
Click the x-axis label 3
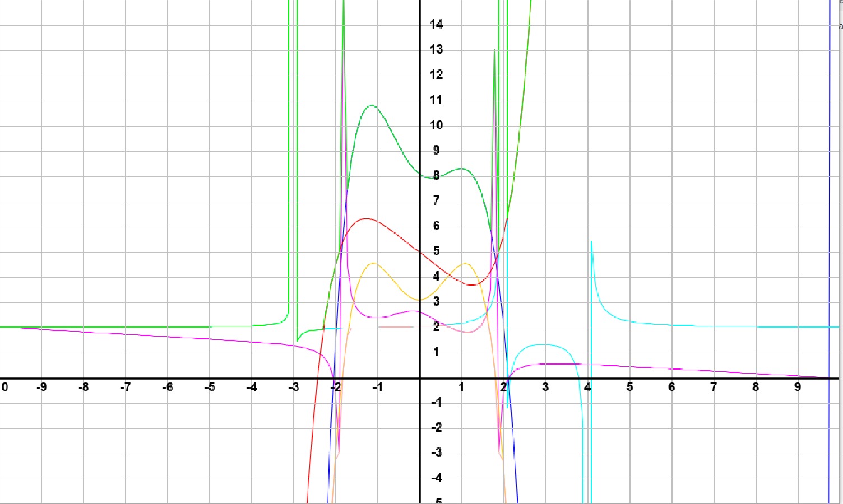pyautogui.click(x=546, y=387)
